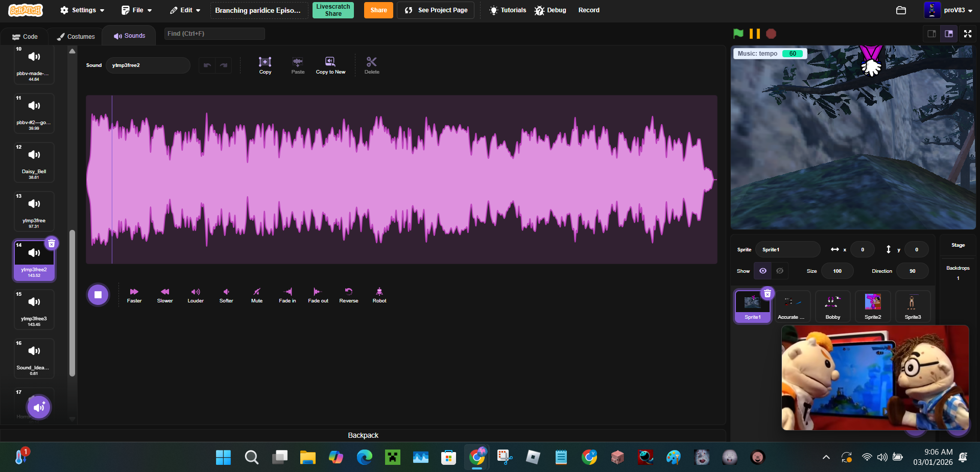
Task: Delete Sprite1 using its trash icon
Action: 767,293
